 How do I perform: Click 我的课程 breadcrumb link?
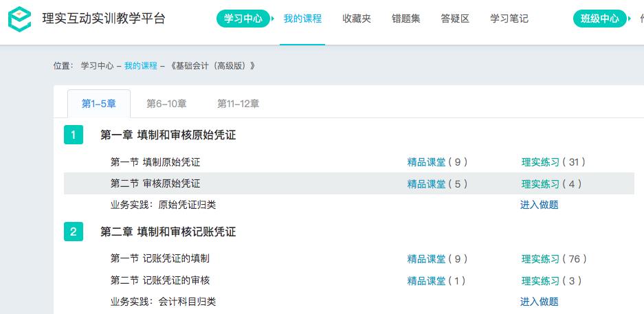141,66
